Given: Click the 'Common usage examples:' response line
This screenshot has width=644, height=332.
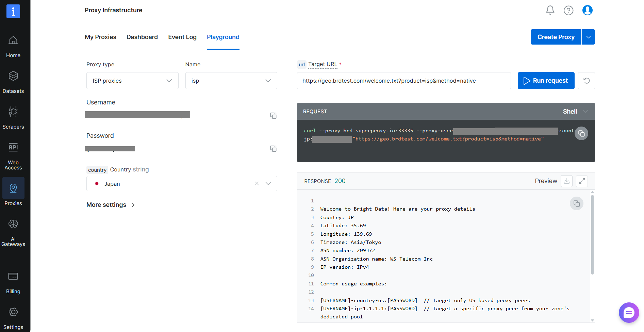Looking at the screenshot, I should [353, 284].
